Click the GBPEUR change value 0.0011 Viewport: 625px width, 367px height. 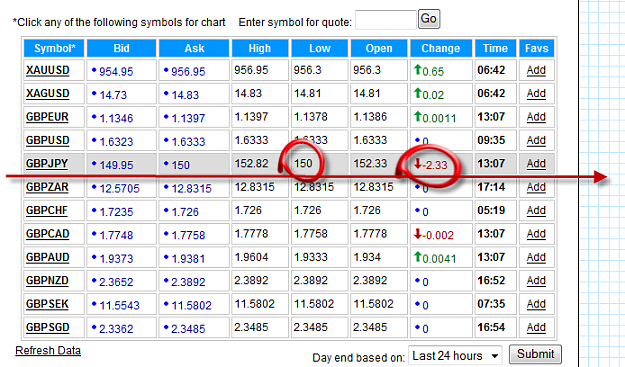pyautogui.click(x=439, y=118)
